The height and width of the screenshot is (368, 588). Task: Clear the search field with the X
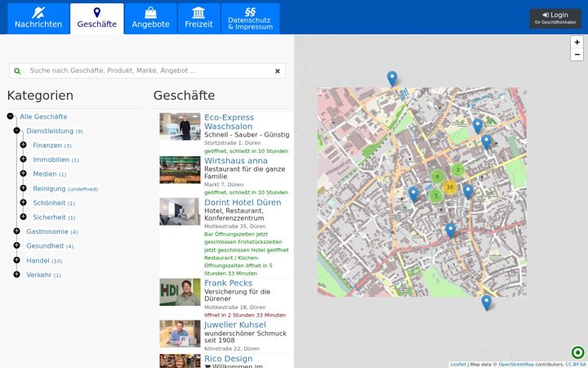coord(278,71)
